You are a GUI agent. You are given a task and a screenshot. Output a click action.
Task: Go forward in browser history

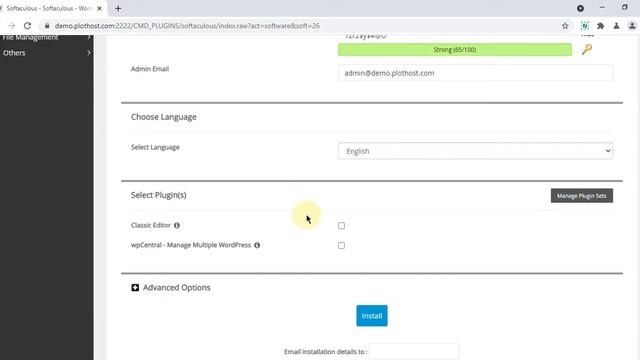pos(11,26)
